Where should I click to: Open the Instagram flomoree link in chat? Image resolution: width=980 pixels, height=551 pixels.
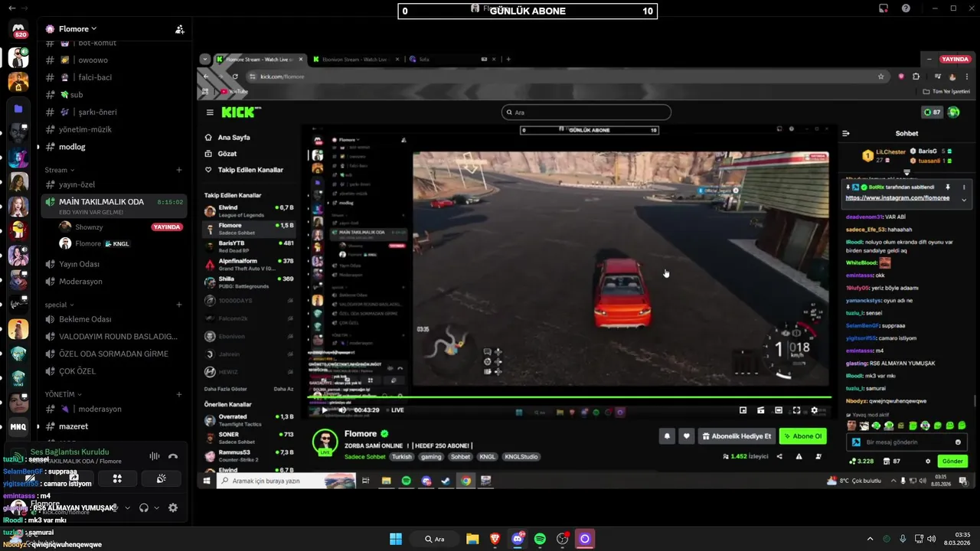click(x=897, y=198)
